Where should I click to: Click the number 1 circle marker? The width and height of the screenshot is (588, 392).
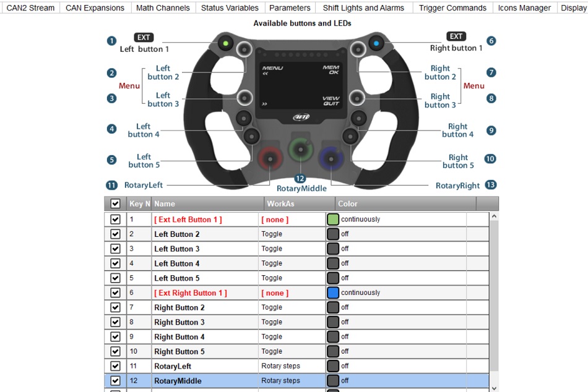point(111,41)
